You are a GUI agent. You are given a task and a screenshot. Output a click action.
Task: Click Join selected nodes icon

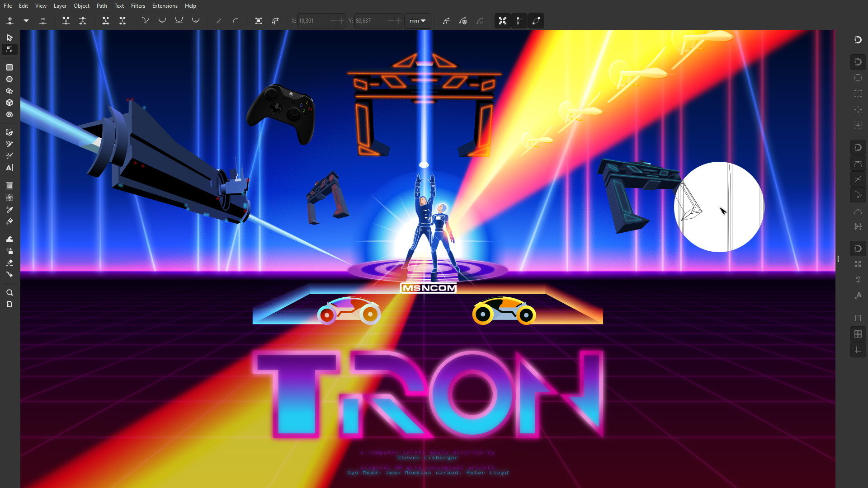point(66,21)
